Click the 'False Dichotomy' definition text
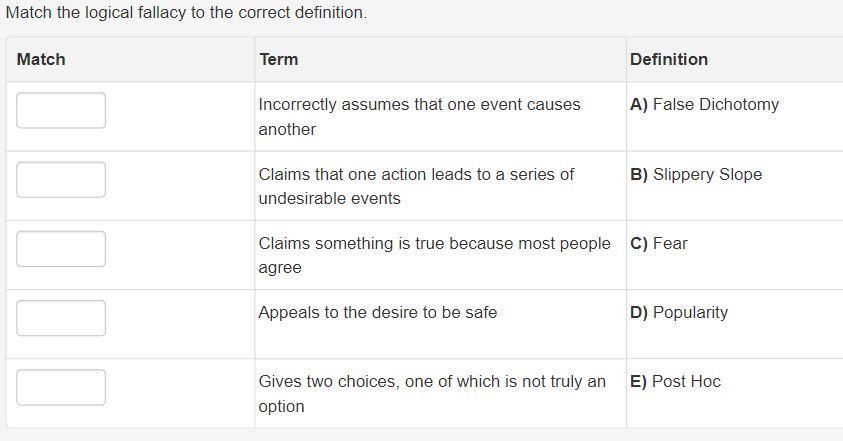This screenshot has height=441, width=843. coord(715,105)
